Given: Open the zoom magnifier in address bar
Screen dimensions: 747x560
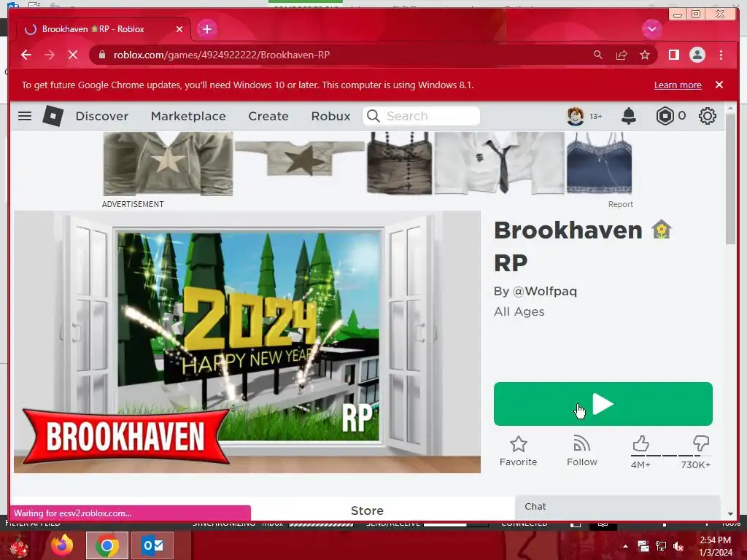Looking at the screenshot, I should coord(598,55).
